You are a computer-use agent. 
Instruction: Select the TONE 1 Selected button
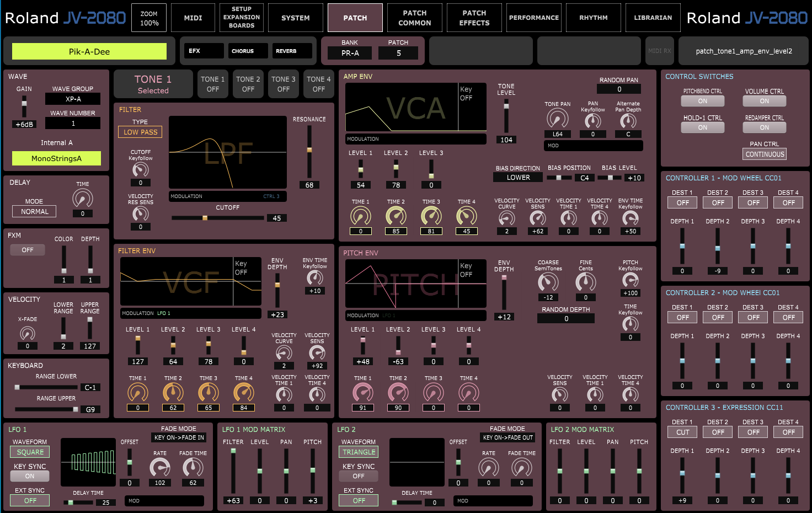click(x=153, y=84)
